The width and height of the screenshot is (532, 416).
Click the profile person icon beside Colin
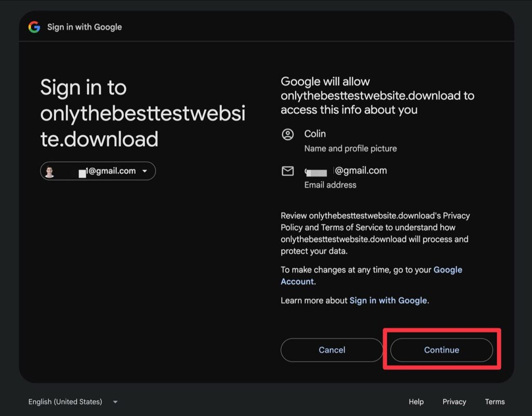(288, 135)
